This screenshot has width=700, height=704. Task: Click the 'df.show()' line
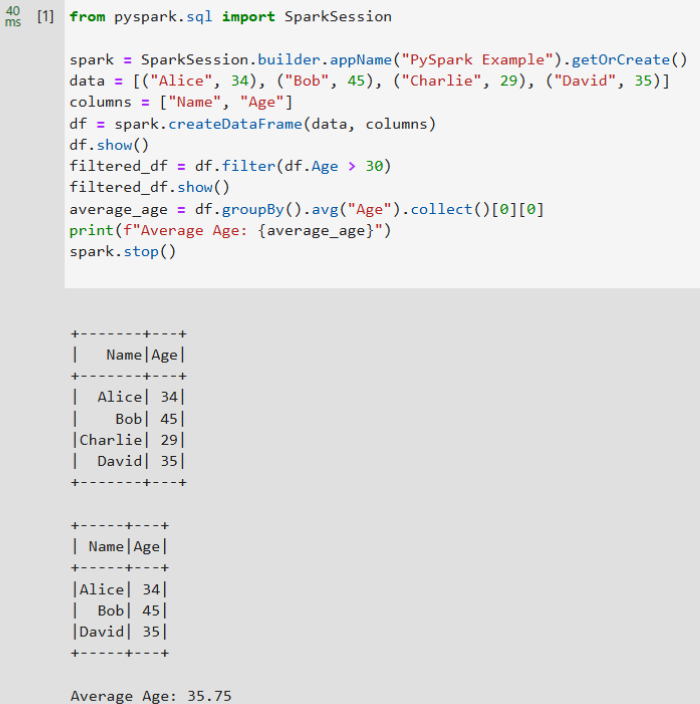[109, 145]
